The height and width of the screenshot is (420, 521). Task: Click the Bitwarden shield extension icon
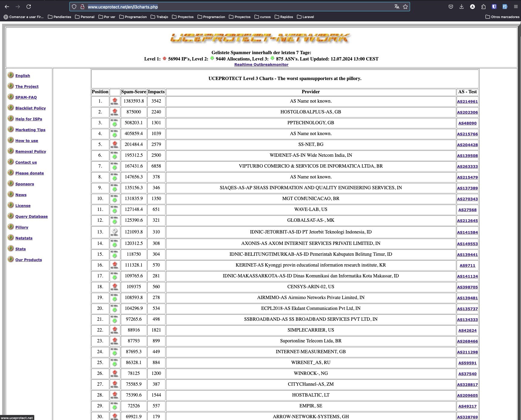pos(494,7)
